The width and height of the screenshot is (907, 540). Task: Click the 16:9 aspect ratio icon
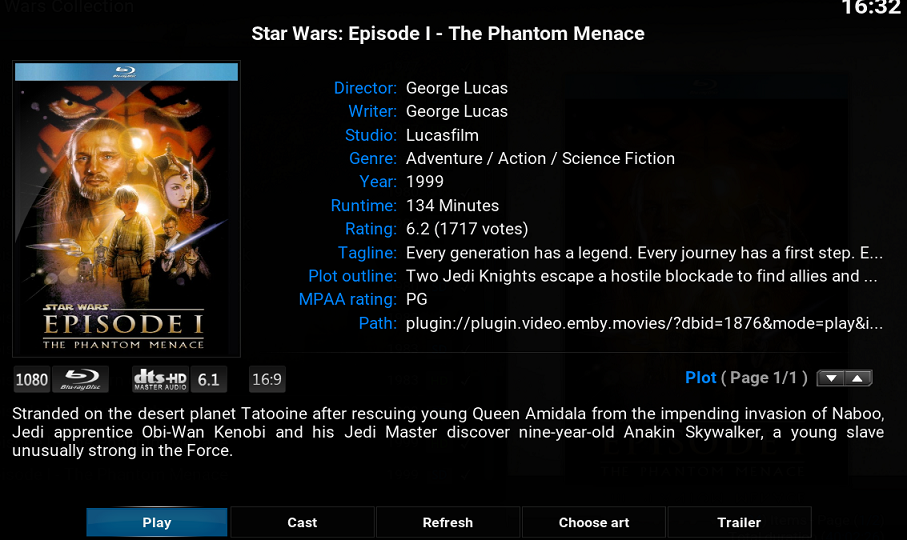[x=266, y=380]
